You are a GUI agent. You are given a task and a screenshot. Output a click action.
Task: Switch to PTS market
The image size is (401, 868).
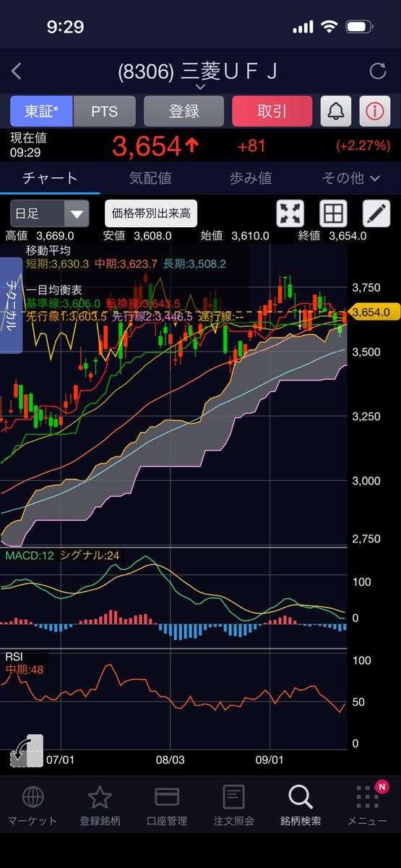[x=105, y=111]
